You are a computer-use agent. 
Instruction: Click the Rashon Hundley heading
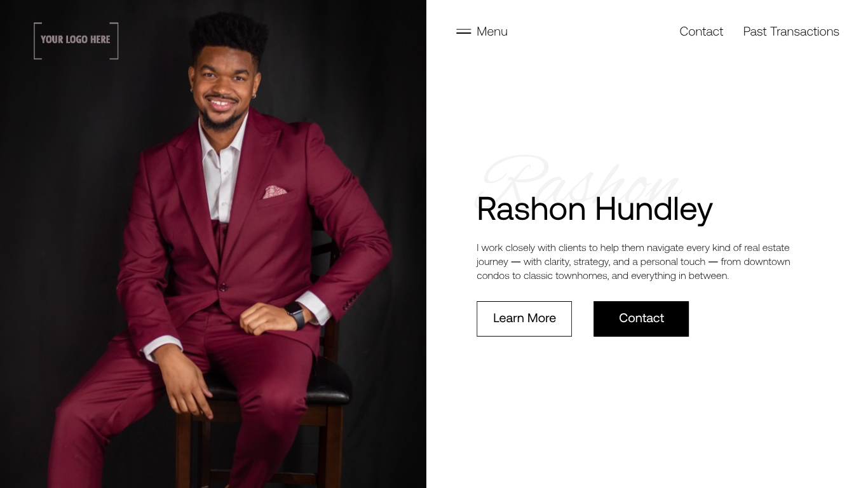tap(594, 209)
